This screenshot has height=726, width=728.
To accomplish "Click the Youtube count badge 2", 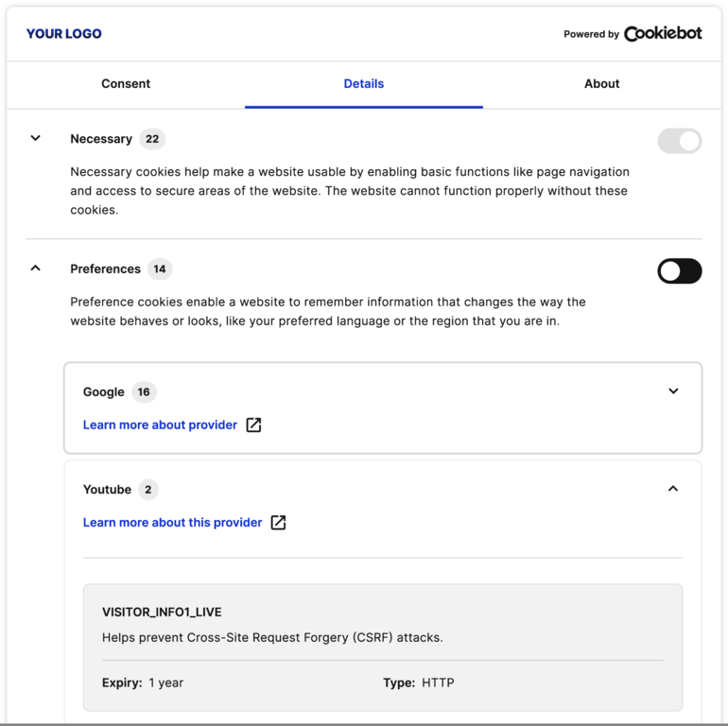I will pos(147,490).
